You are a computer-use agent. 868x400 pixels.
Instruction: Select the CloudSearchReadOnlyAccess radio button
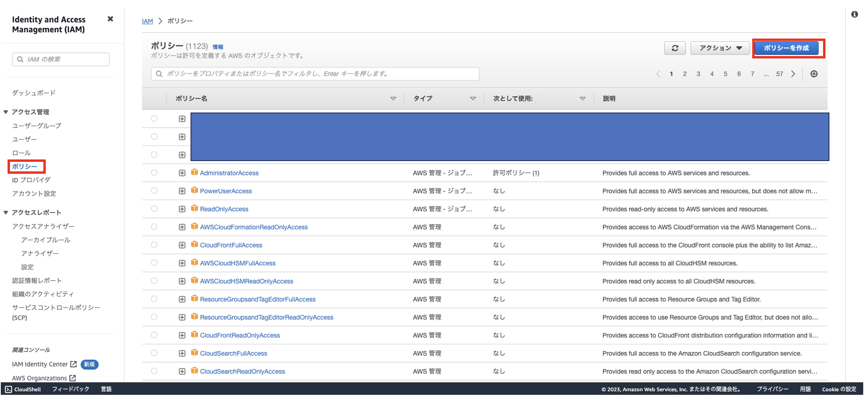point(154,371)
